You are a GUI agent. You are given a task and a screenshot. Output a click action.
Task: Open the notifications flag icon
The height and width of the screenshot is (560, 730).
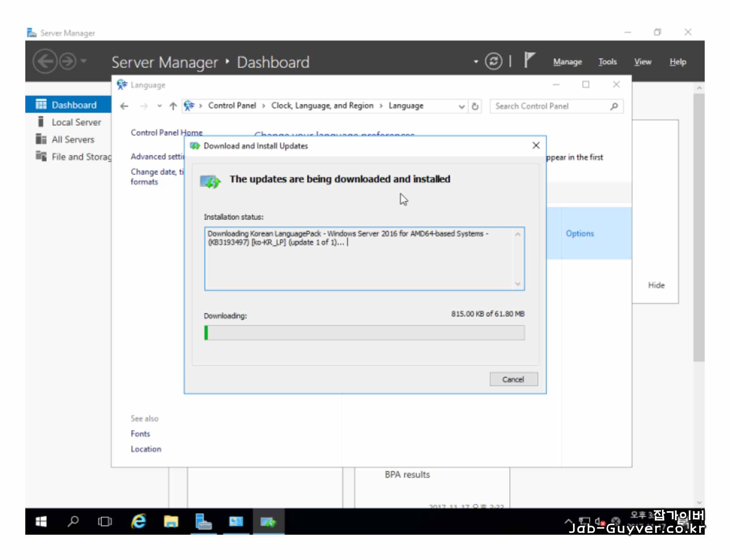pyautogui.click(x=529, y=60)
